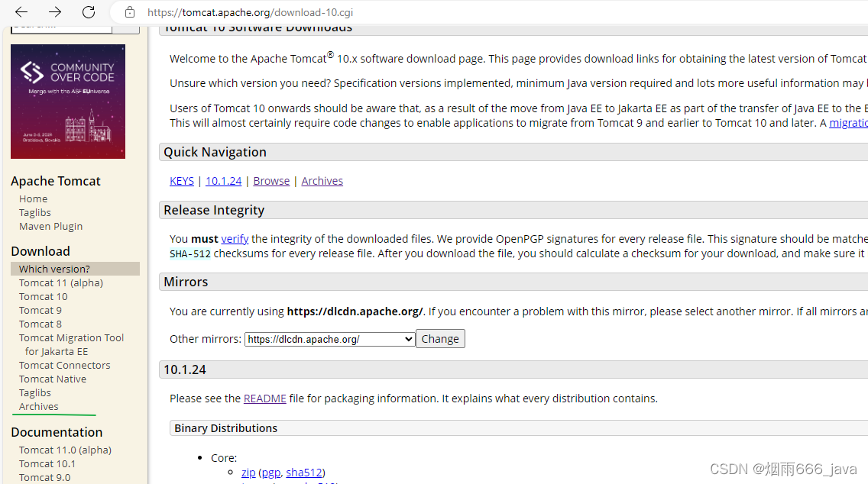Click the Documentation sidebar heading
This screenshot has height=484, width=868.
[x=57, y=433]
